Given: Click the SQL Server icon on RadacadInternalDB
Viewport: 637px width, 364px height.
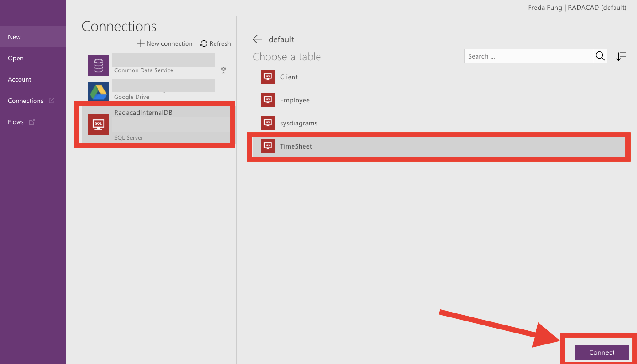Looking at the screenshot, I should pyautogui.click(x=98, y=124).
